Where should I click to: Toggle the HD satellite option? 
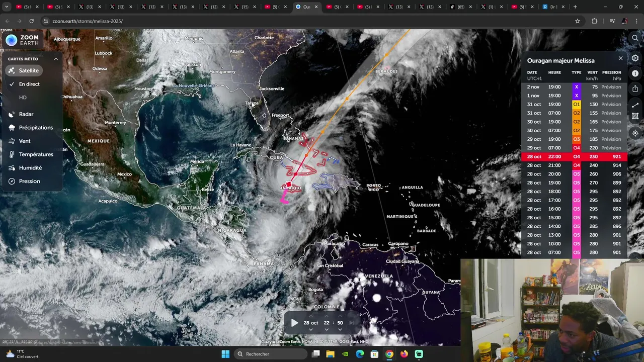(23, 98)
